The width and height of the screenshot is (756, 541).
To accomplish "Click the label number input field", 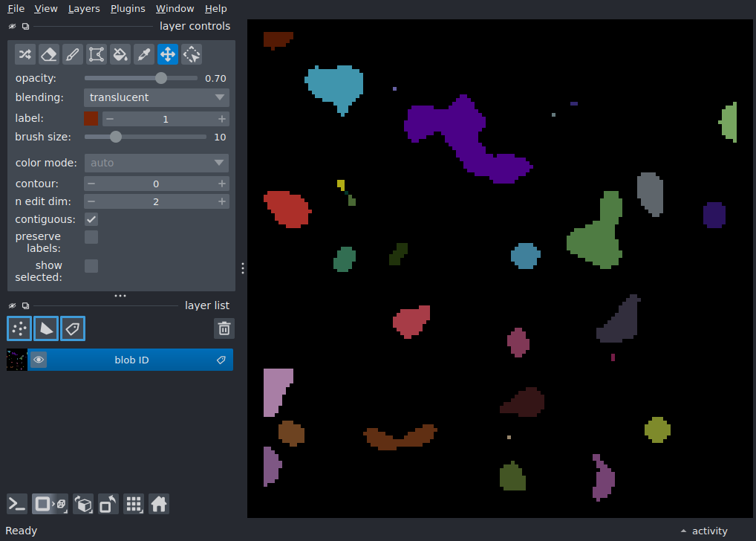I will (166, 119).
